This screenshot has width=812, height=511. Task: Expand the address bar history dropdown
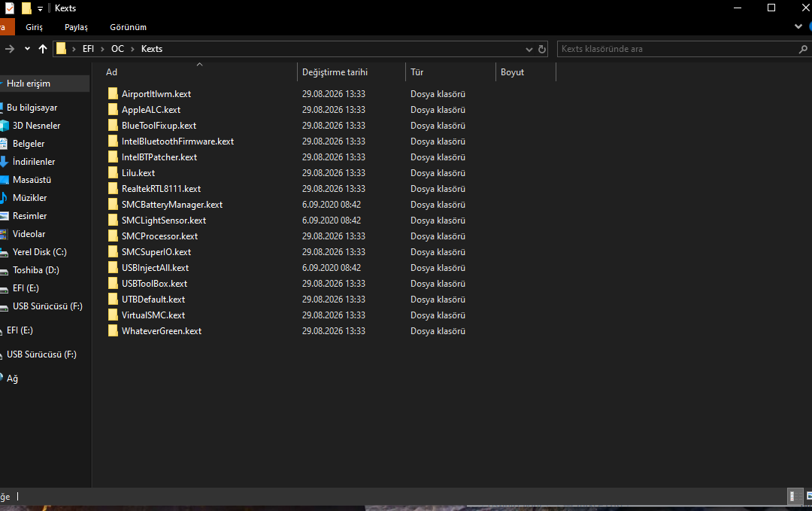(529, 49)
